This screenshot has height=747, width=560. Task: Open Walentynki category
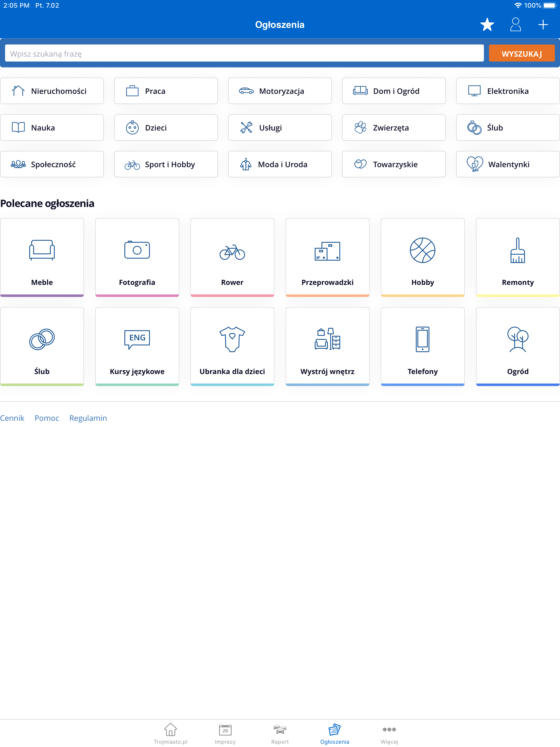pyautogui.click(x=508, y=164)
